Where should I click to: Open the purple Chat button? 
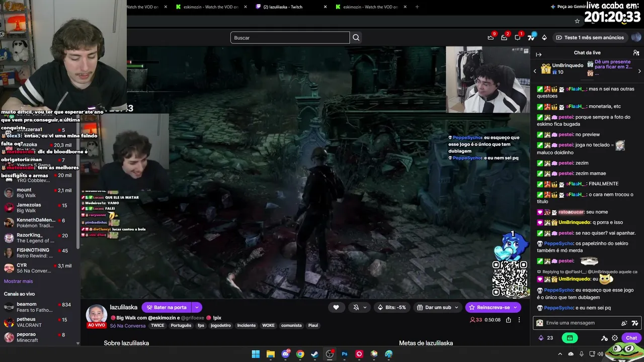631,338
